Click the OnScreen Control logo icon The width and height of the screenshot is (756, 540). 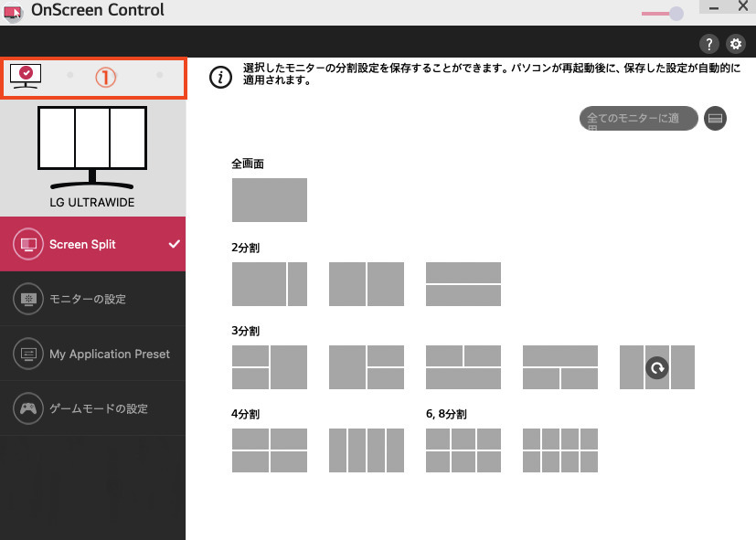[12, 10]
